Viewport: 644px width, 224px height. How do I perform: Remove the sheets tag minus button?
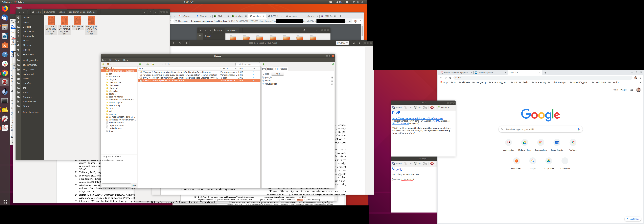332,81
